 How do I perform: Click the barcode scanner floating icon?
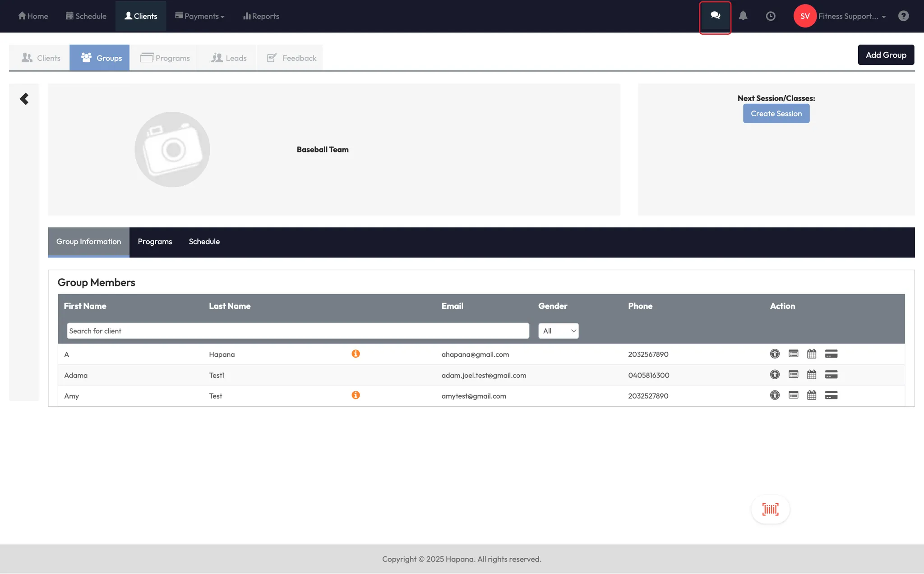click(770, 510)
